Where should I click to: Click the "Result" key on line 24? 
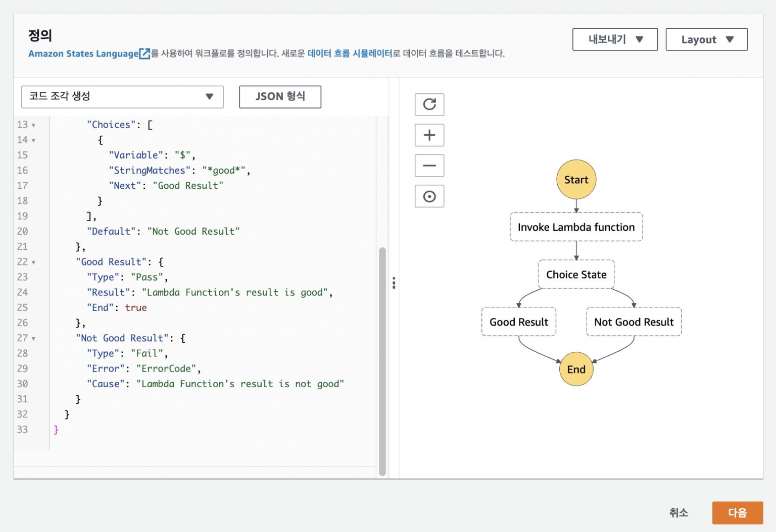tap(109, 292)
